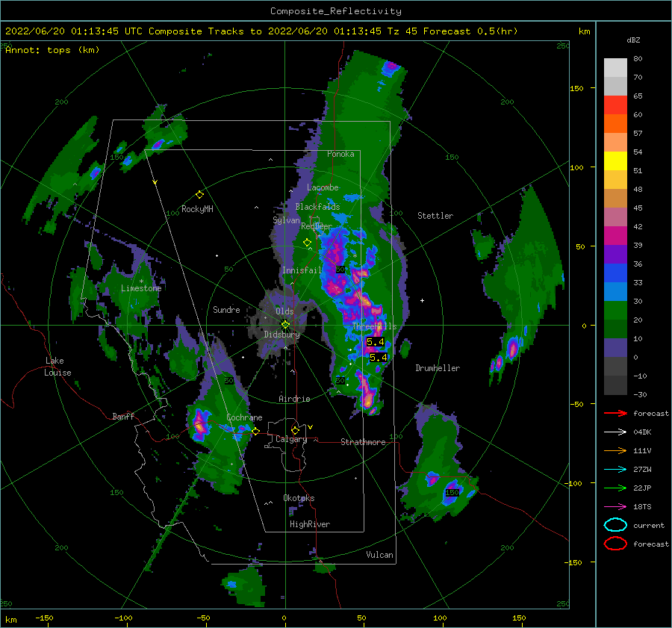The image size is (672, 628).
Task: Click the -30 dBZ scale value
Action: [640, 394]
